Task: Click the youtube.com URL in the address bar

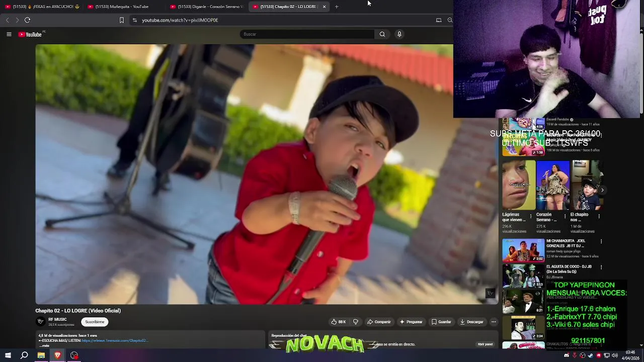Action: coord(180,20)
